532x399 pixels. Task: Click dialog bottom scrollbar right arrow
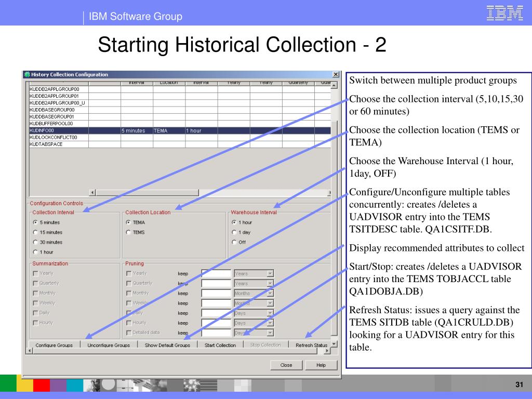pos(327,351)
